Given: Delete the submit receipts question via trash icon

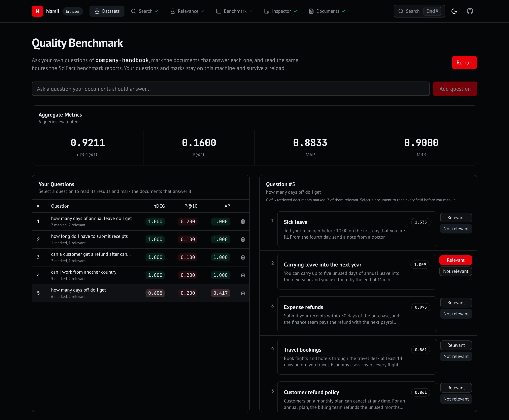Looking at the screenshot, I should pyautogui.click(x=243, y=239).
